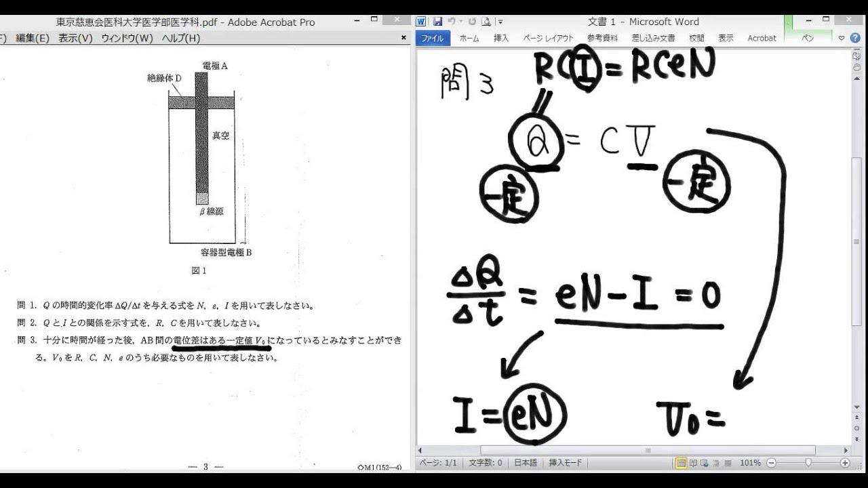Screen dimensions: 868x488
Task: Open the Customize Quick Access Toolbar dropdown
Action: tap(500, 22)
